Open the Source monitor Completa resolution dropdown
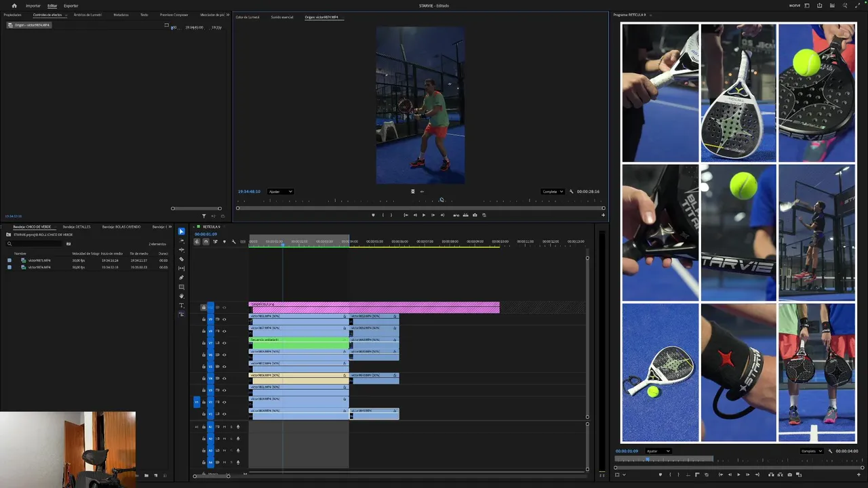The image size is (868, 488). coord(553,191)
